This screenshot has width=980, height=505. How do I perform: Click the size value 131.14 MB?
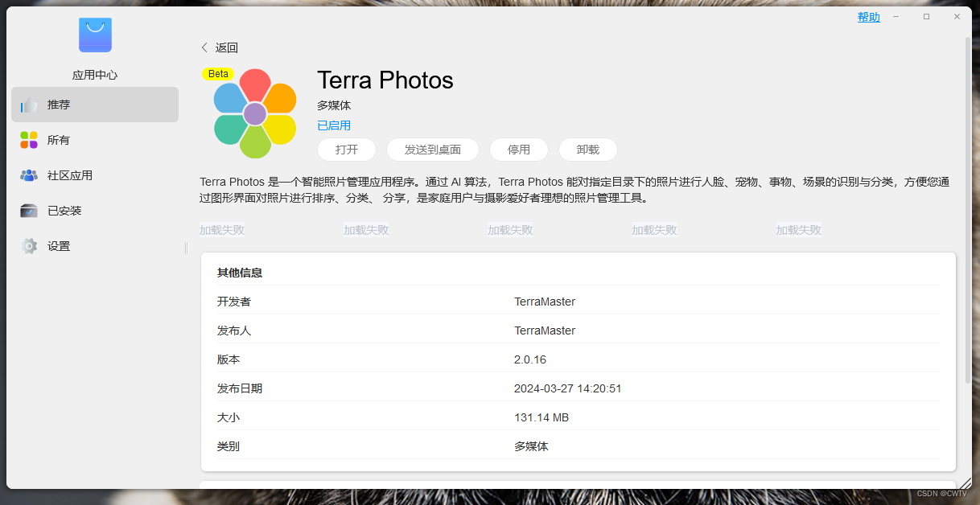tap(541, 417)
